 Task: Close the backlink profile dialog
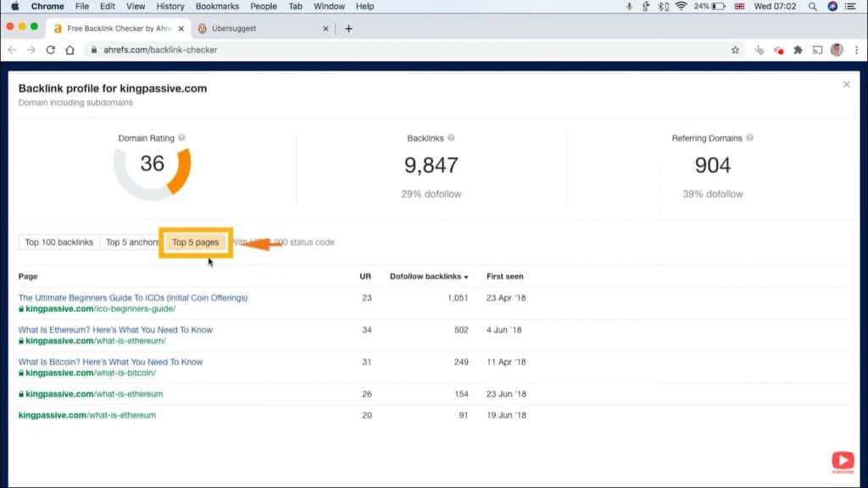pyautogui.click(x=847, y=85)
